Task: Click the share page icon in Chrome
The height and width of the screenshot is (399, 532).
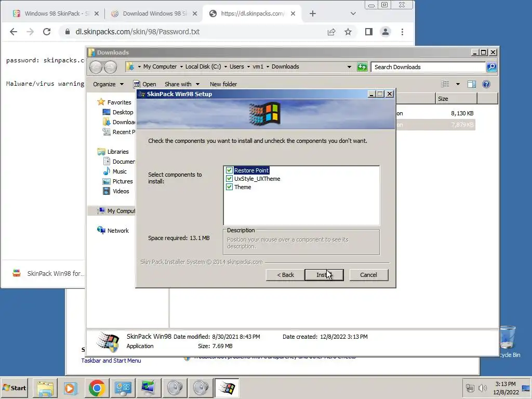Action: (331, 32)
